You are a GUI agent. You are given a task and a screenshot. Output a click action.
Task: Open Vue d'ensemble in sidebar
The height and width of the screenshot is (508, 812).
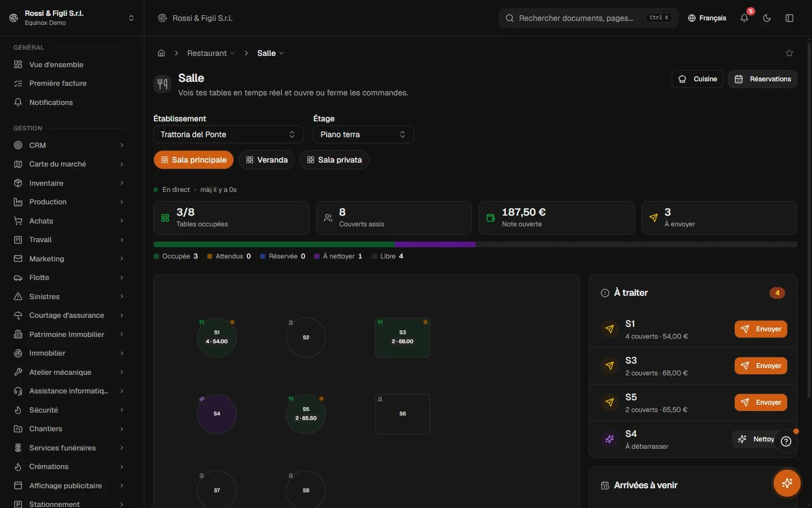click(69, 64)
